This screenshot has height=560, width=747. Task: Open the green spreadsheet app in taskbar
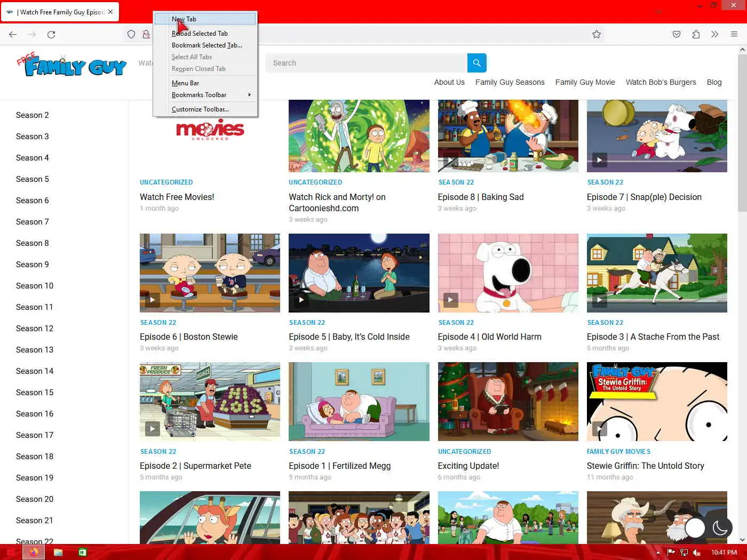pos(82,552)
